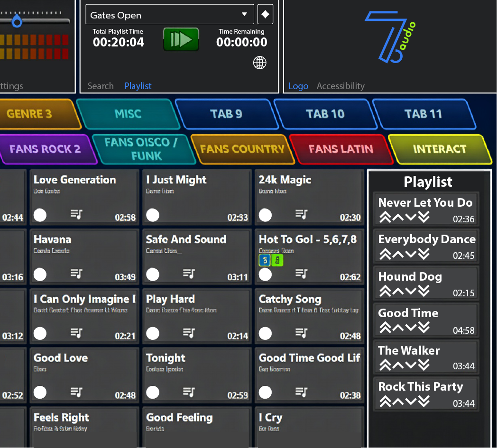Select the MISC category tab

[128, 114]
